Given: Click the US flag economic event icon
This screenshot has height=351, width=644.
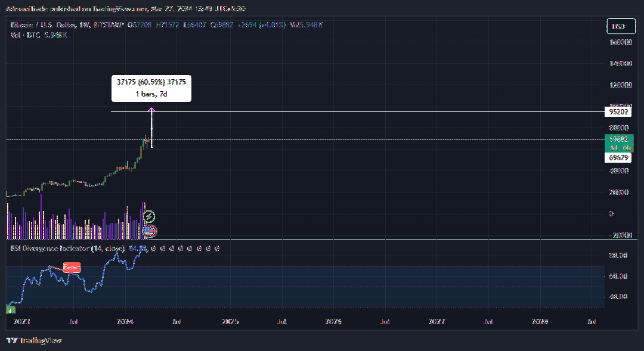Looking at the screenshot, I should point(150,231).
